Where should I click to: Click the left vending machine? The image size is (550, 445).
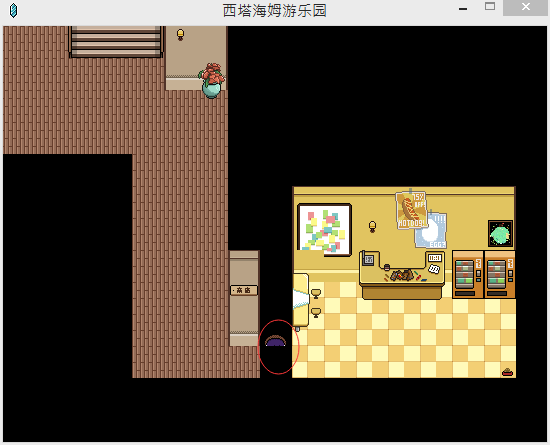click(x=468, y=275)
